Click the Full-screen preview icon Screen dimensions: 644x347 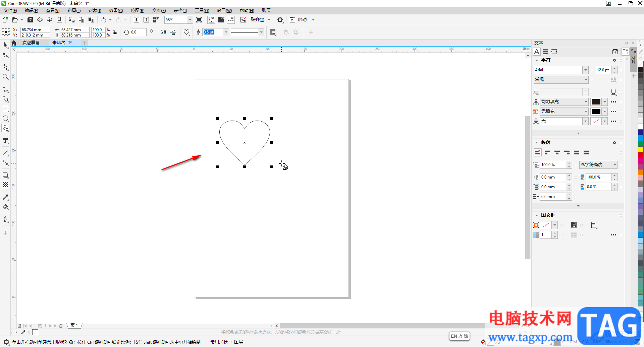click(199, 20)
